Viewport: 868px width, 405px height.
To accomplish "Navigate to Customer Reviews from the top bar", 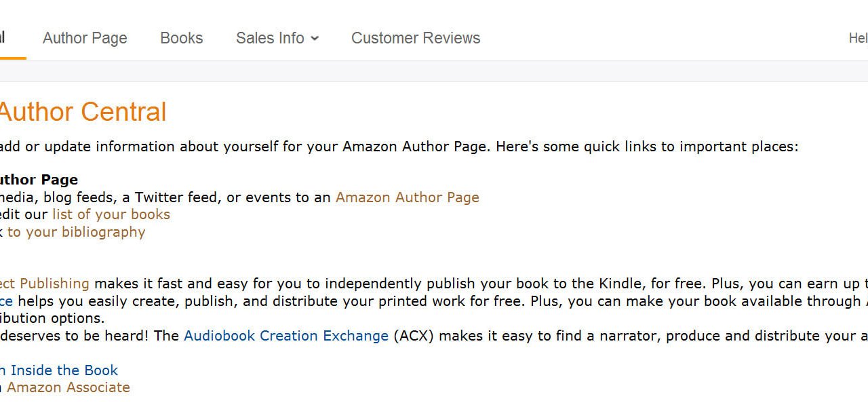I will click(415, 38).
